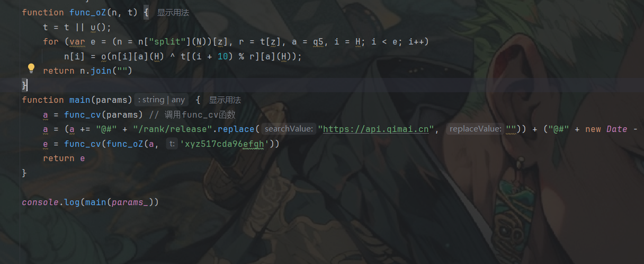Viewport: 644px width, 264px height.
Task: Click the 'return e' statement
Action: click(x=64, y=158)
